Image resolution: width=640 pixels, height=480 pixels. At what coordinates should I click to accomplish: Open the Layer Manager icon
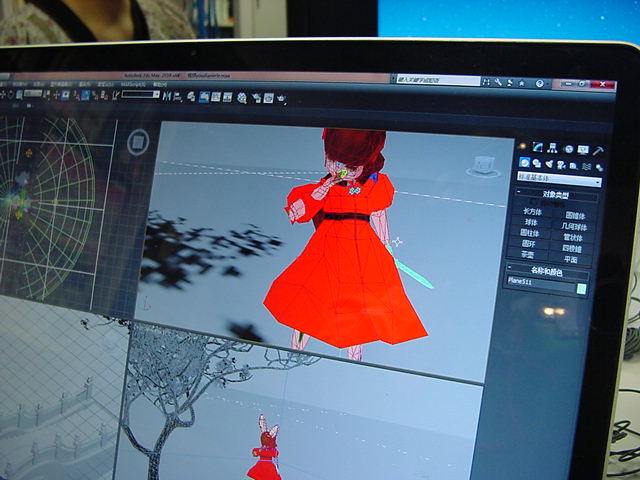[x=191, y=97]
